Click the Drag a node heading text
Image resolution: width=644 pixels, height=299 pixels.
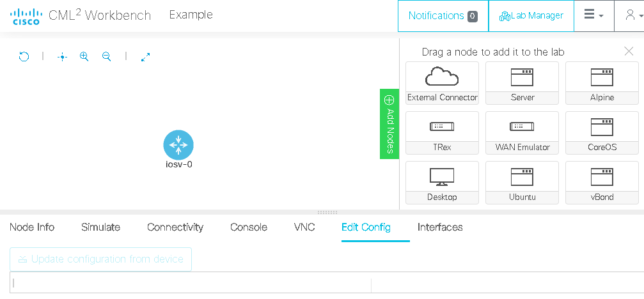coord(493,52)
